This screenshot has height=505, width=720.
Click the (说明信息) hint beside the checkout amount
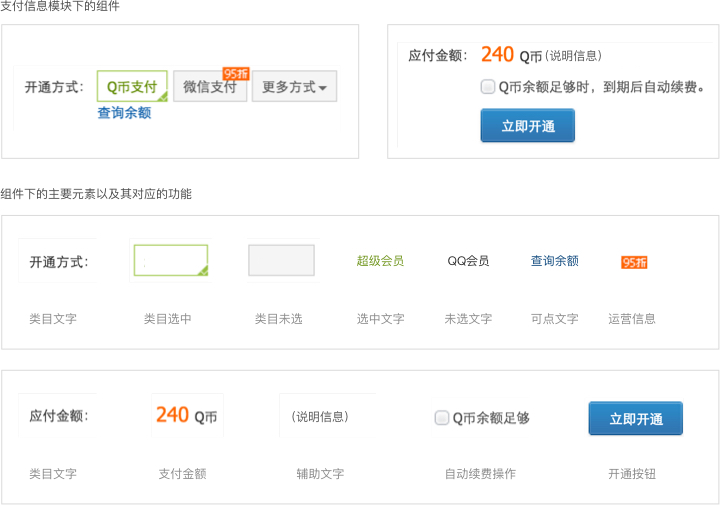[574, 56]
